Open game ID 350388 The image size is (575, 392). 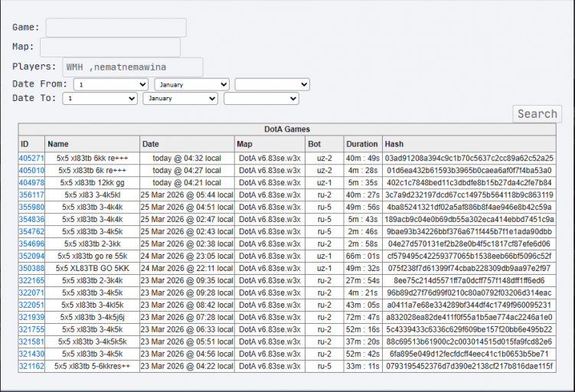pos(31,269)
